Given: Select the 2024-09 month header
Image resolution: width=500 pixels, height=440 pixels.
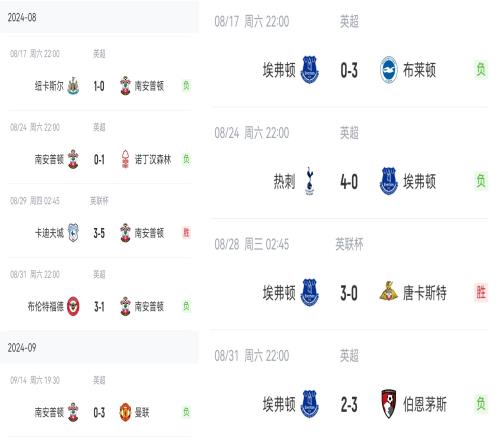Looking at the screenshot, I should point(99,348).
